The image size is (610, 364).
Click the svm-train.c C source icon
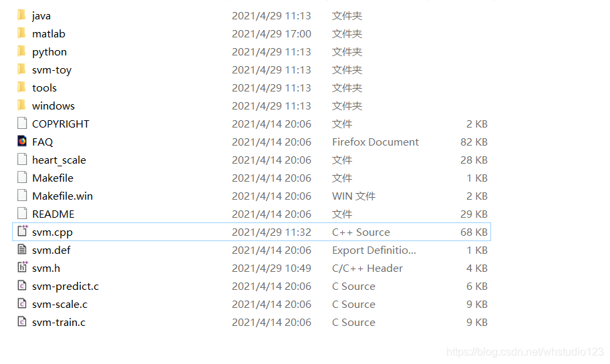click(22, 322)
